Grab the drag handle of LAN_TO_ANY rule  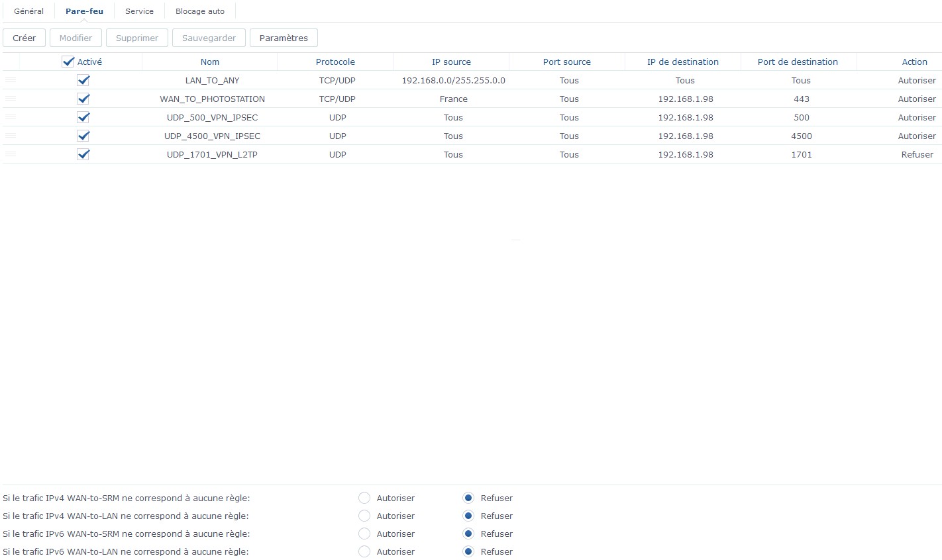(x=11, y=80)
